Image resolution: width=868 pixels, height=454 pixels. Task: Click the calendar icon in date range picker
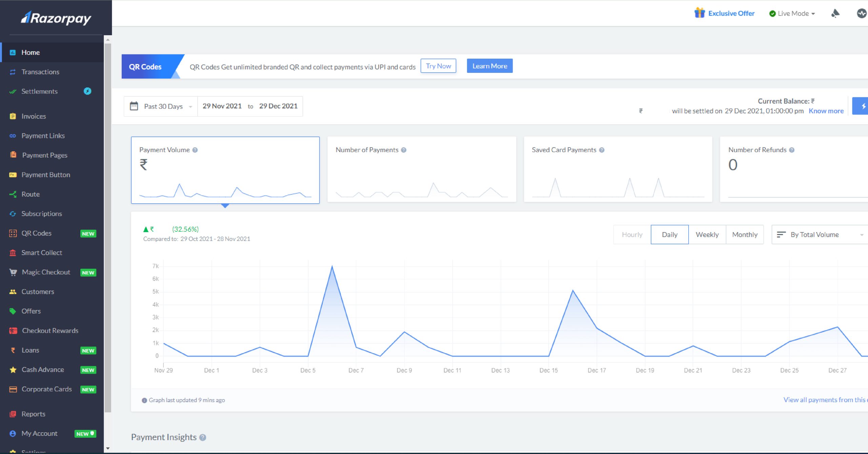[134, 106]
